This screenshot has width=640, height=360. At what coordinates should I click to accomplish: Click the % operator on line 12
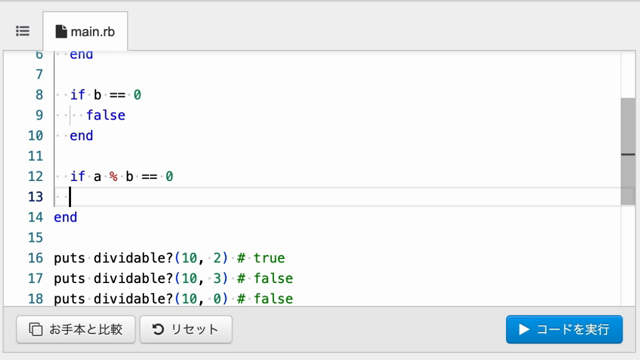[113, 176]
